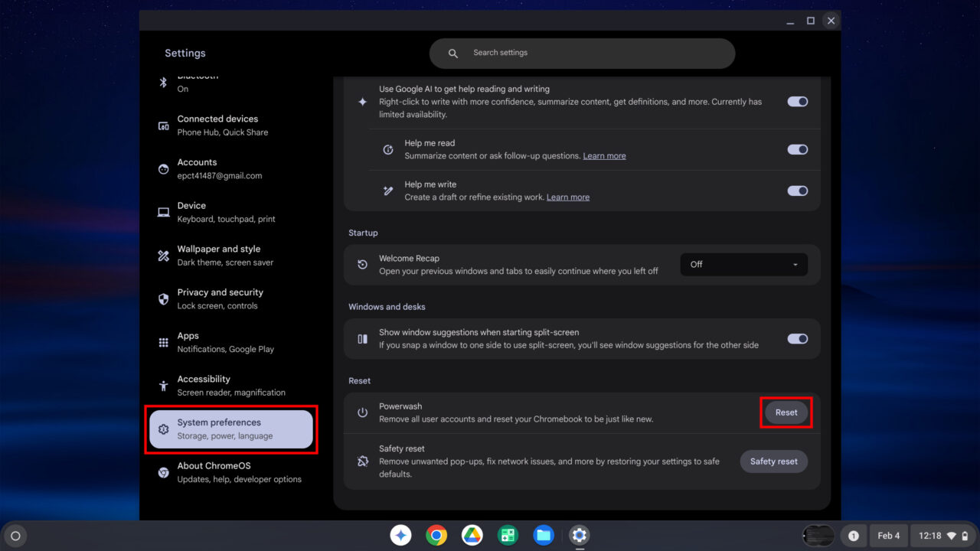Viewport: 980px width, 551px height.
Task: Open the Help me write Learn more link
Action: [567, 197]
